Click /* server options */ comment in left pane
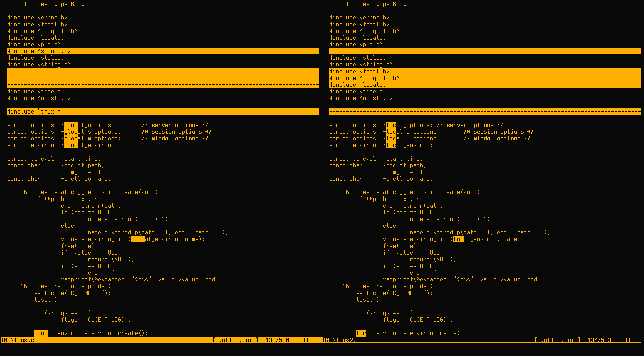 (175, 125)
